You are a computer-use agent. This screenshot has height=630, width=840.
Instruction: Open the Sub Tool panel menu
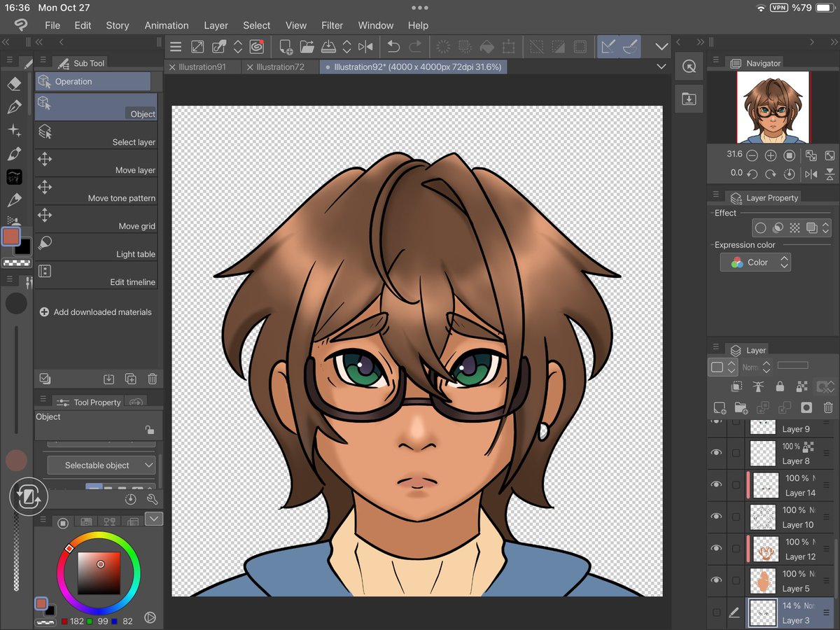[43, 61]
